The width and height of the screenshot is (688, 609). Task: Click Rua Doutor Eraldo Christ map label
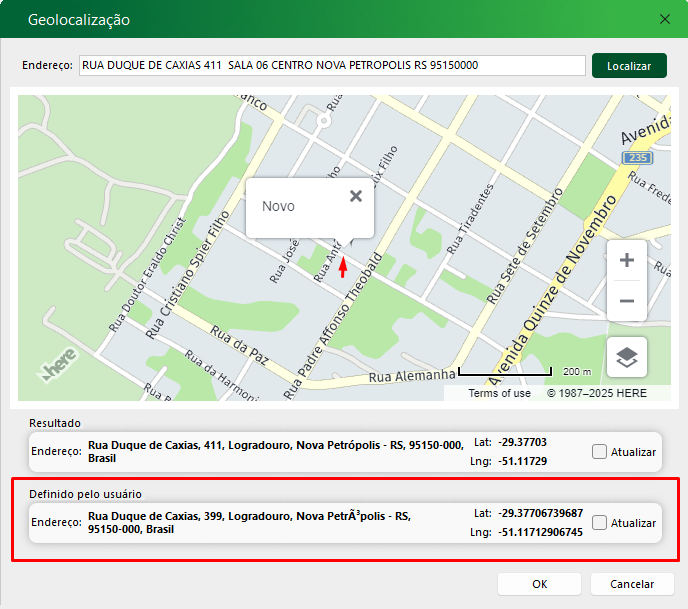(x=147, y=275)
